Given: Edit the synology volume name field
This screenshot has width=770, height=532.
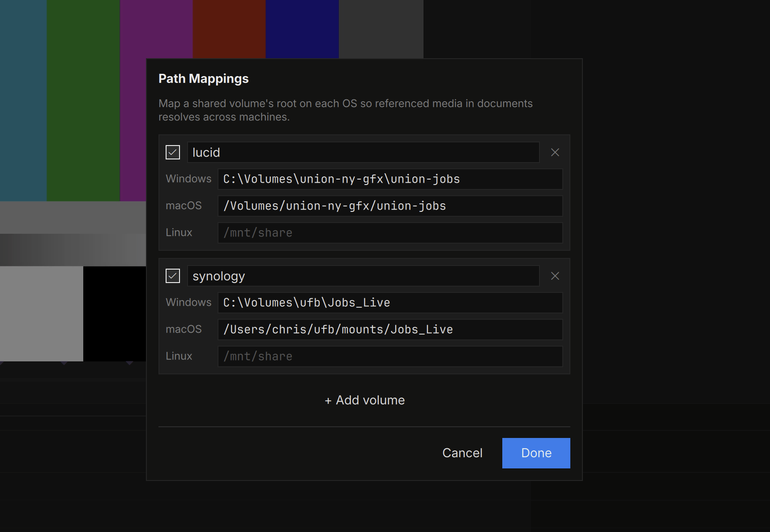Looking at the screenshot, I should 363,276.
